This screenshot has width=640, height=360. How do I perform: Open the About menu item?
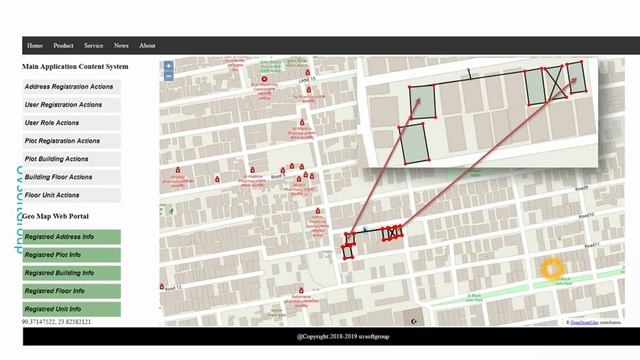(x=147, y=46)
